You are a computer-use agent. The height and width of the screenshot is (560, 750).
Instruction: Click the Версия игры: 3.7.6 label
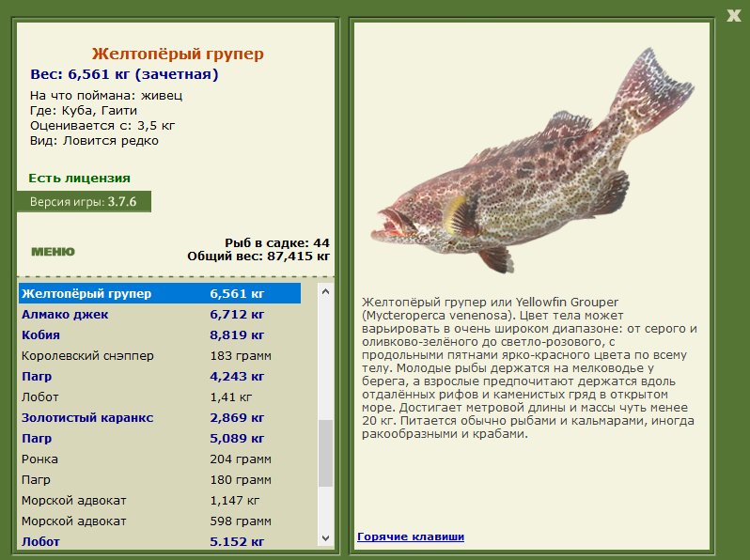pos(84,201)
